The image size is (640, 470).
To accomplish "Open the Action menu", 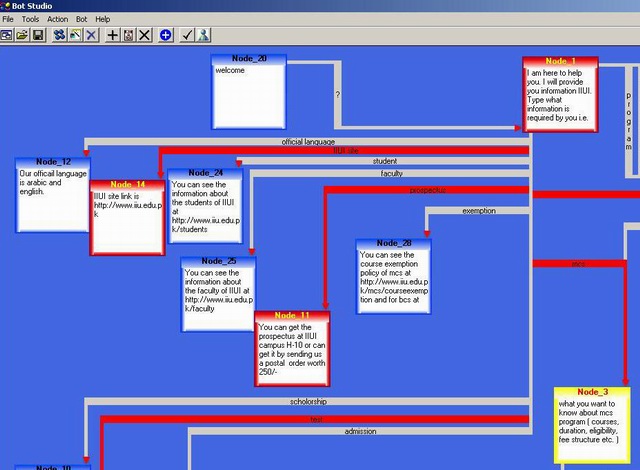I will tap(57, 19).
